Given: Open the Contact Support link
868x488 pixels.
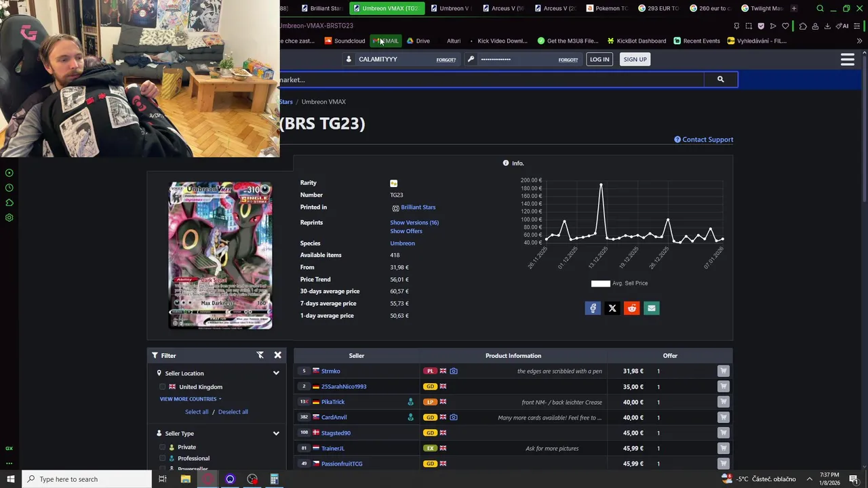Looking at the screenshot, I should coord(703,140).
